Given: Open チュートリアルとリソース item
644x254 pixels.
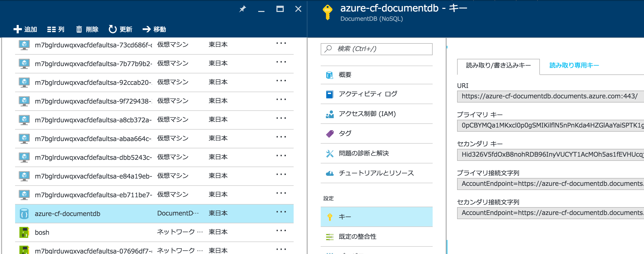Looking at the screenshot, I should coord(376,173).
